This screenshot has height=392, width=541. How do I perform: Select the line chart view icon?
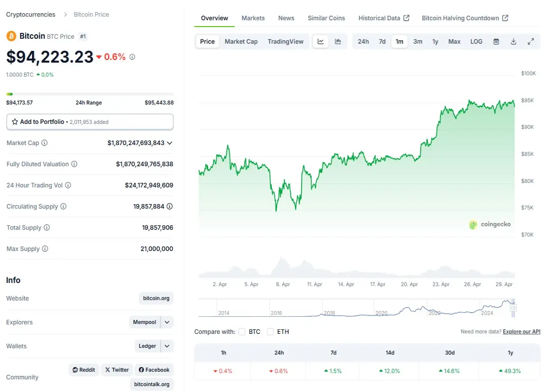[321, 41]
